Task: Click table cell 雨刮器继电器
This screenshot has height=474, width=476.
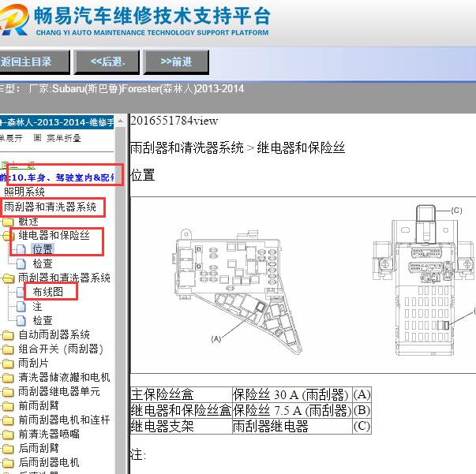Action: pyautogui.click(x=292, y=427)
